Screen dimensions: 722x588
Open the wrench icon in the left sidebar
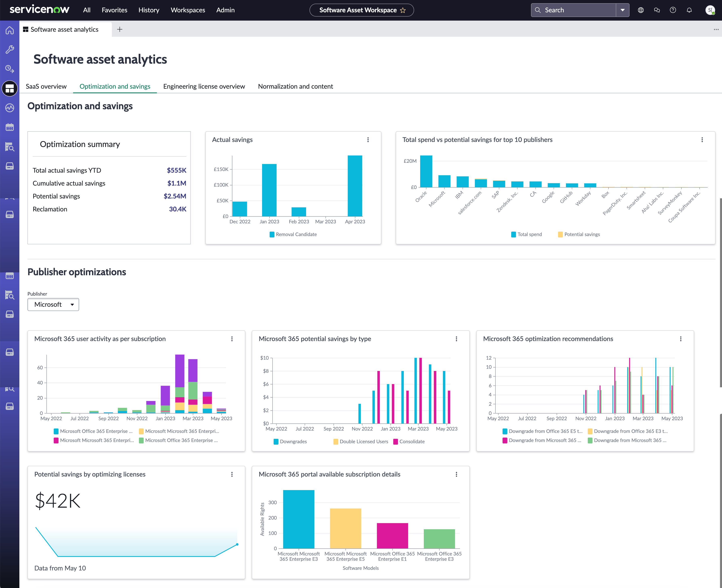click(9, 49)
